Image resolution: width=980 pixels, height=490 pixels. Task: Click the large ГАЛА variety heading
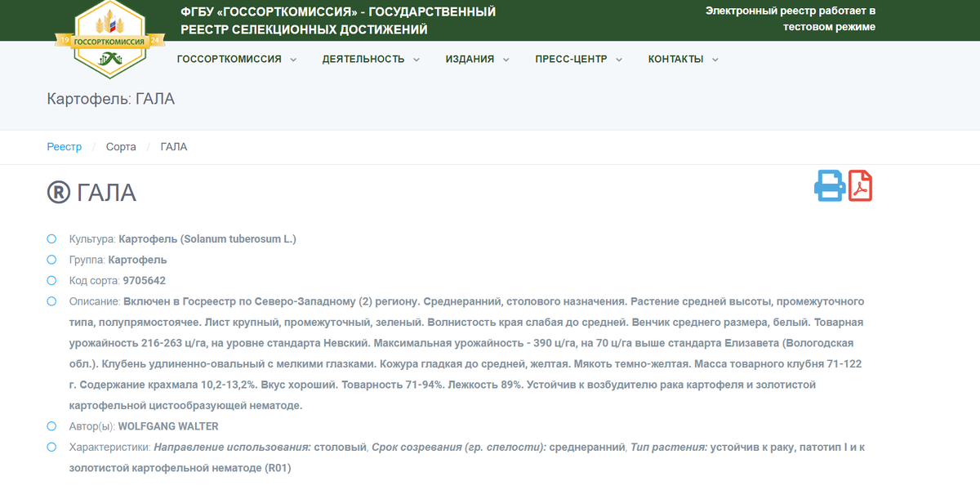coord(106,193)
